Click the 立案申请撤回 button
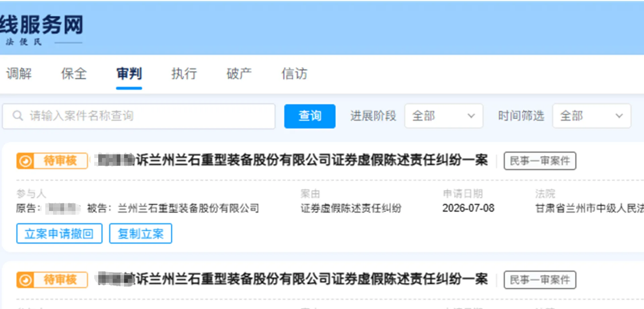Screen dimensions: 644x309 point(59,234)
